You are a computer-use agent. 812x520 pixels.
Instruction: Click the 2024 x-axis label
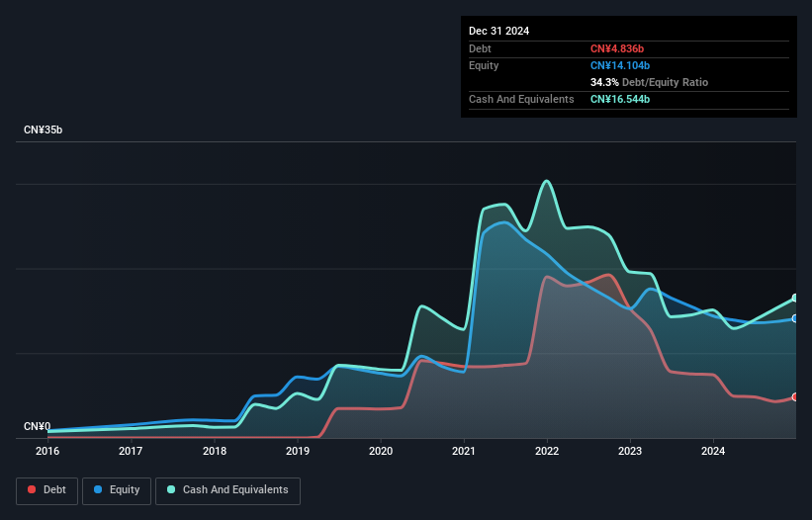tap(713, 451)
